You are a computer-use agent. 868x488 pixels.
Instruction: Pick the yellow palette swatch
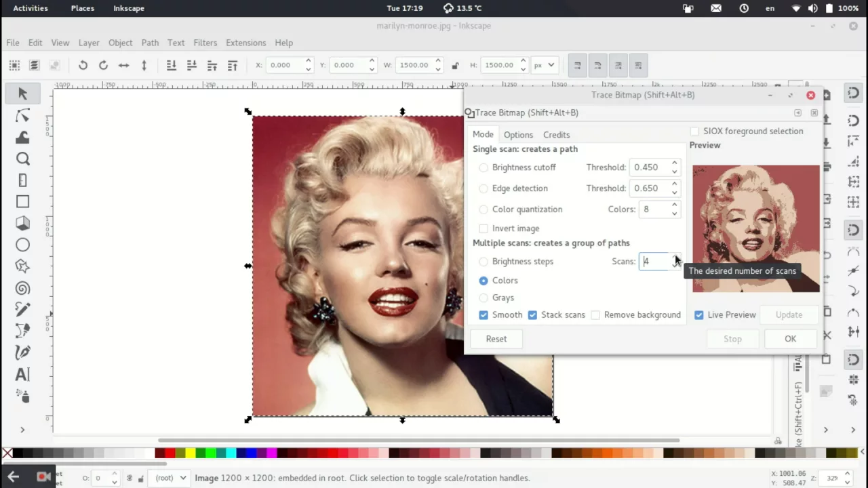point(190,453)
